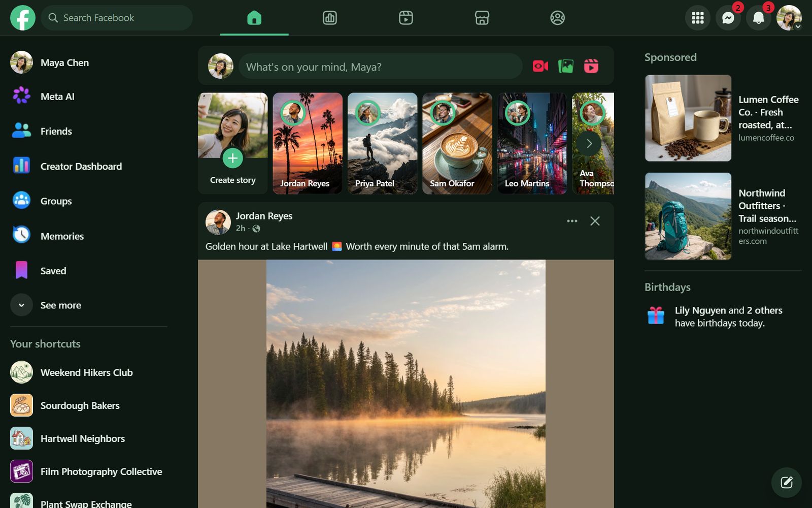Add photo/video from the composer icon
This screenshot has height=508, width=812.
pyautogui.click(x=566, y=66)
